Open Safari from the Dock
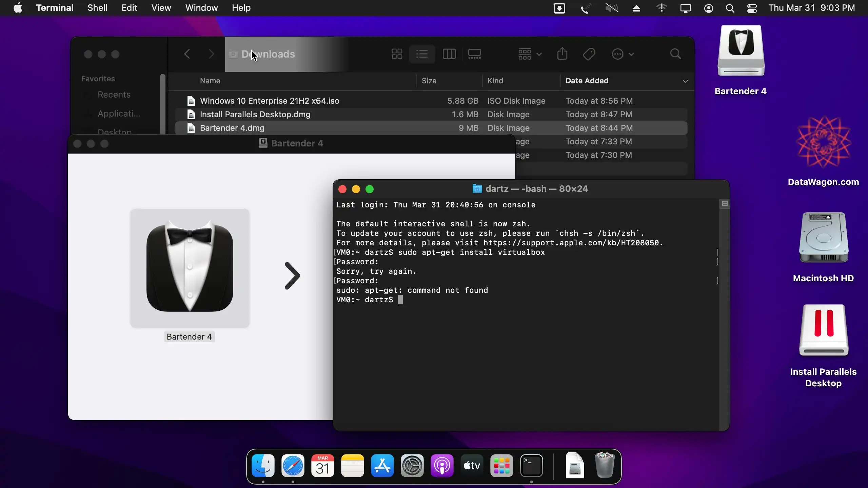Viewport: 868px width, 488px height. pos(293,466)
